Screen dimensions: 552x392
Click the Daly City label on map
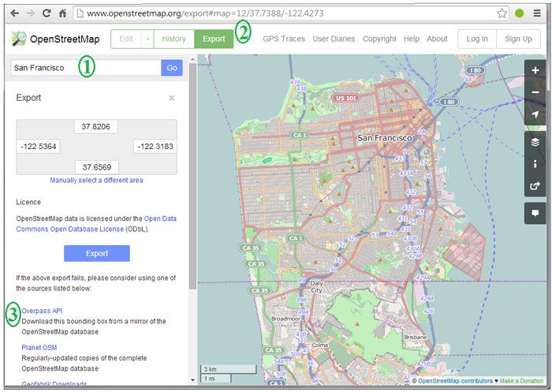coord(316,286)
